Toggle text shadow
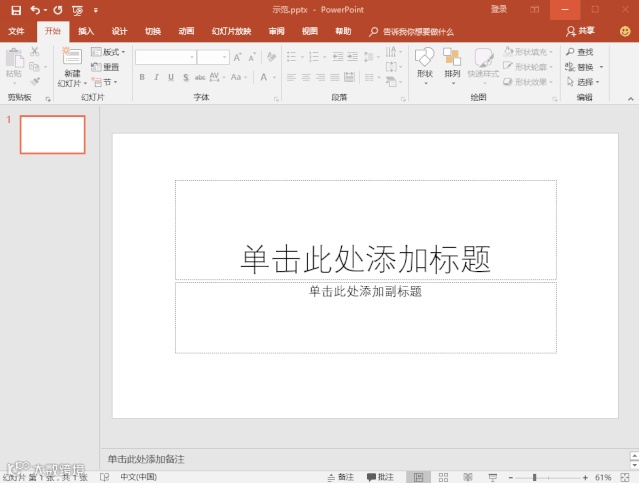 [186, 77]
